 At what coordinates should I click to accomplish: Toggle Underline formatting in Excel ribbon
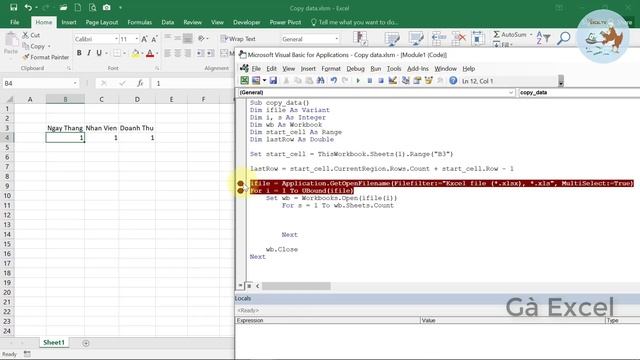pyautogui.click(x=99, y=53)
